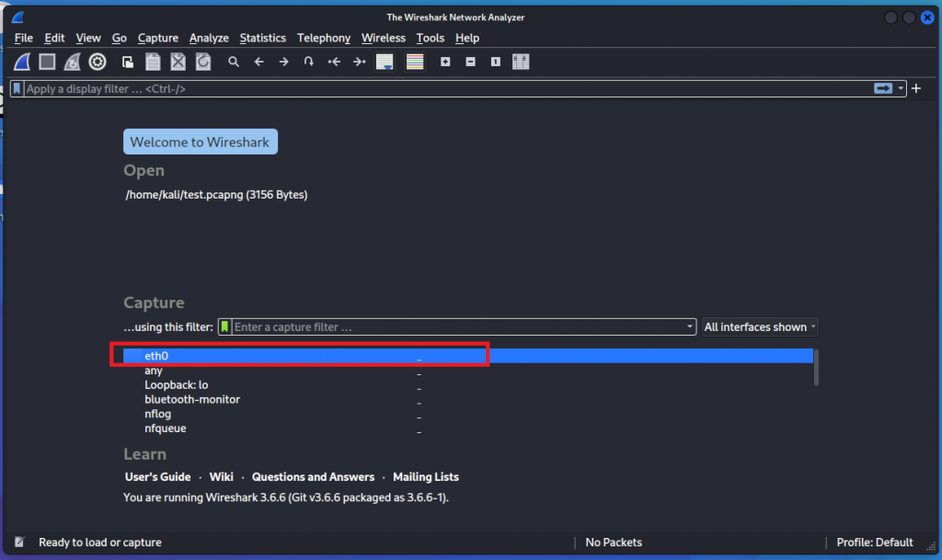Open the Tools menu

pos(431,38)
